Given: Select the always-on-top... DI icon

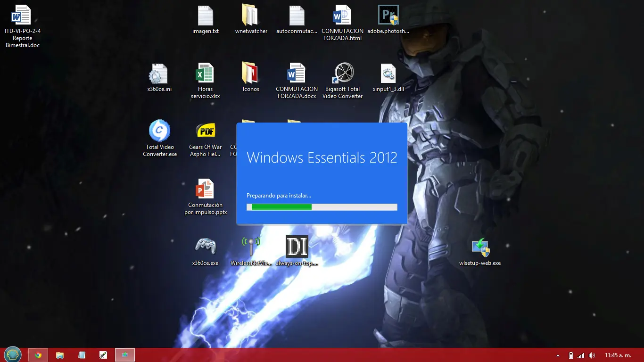Looking at the screenshot, I should pyautogui.click(x=297, y=251).
